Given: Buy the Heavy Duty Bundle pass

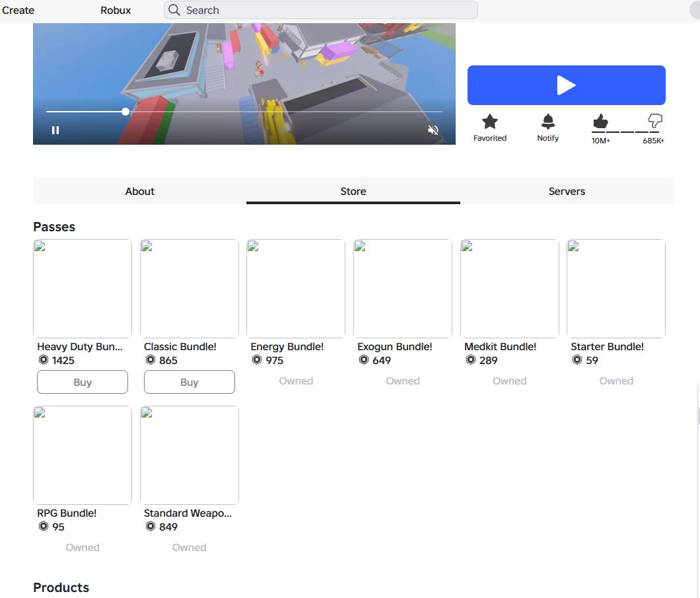Looking at the screenshot, I should coord(83,382).
